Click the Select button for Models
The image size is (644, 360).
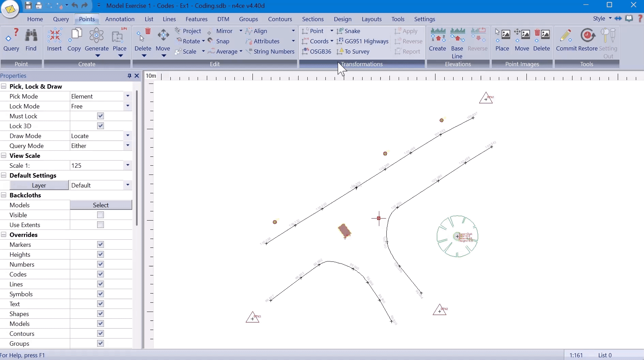click(x=101, y=205)
